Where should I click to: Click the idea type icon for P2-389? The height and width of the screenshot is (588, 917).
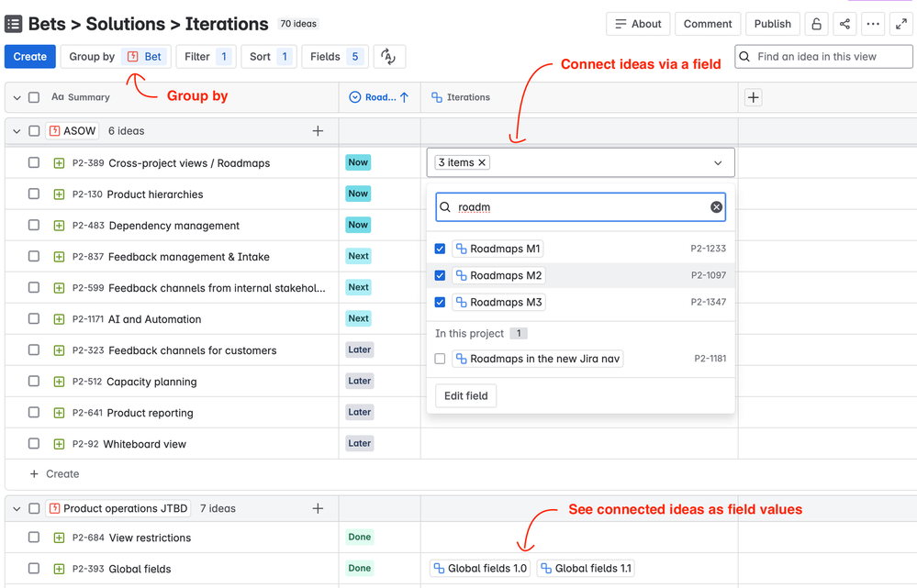59,163
